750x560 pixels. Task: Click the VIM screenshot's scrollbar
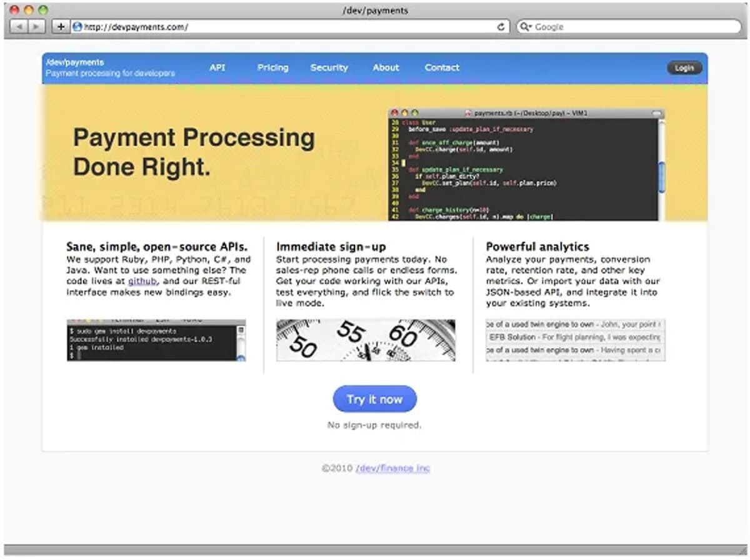pos(661,169)
